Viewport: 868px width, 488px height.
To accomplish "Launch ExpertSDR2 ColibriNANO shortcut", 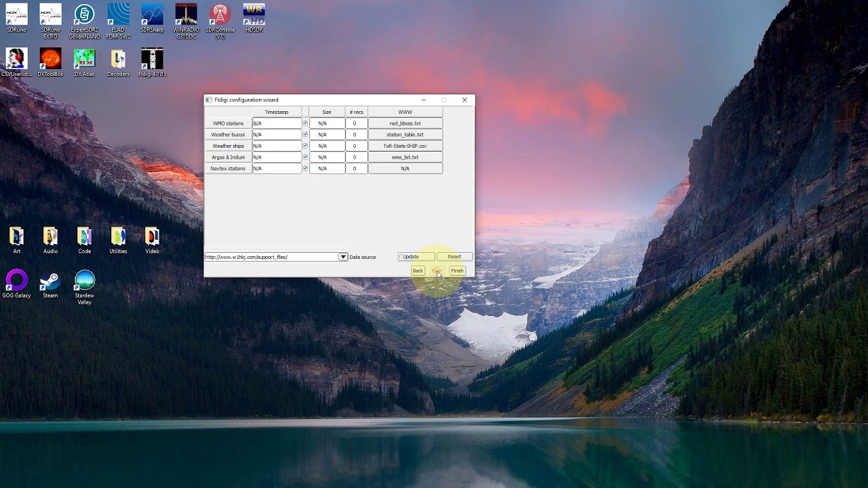I will pos(84,22).
